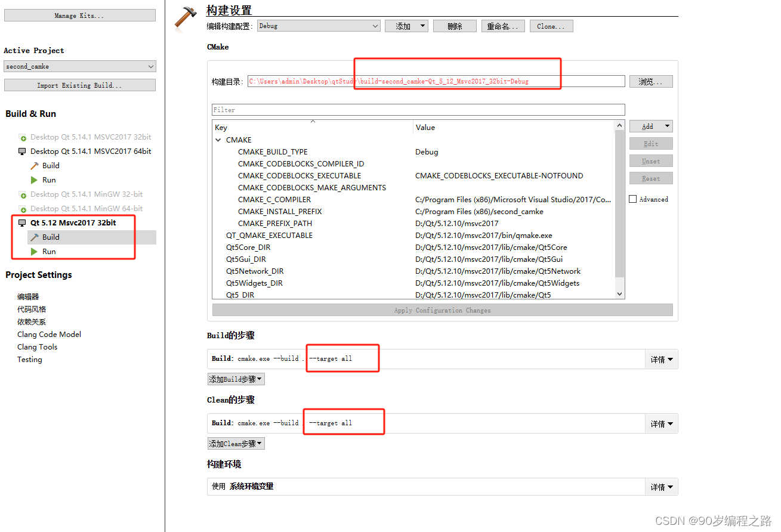Click the Clone... button

click(x=551, y=26)
